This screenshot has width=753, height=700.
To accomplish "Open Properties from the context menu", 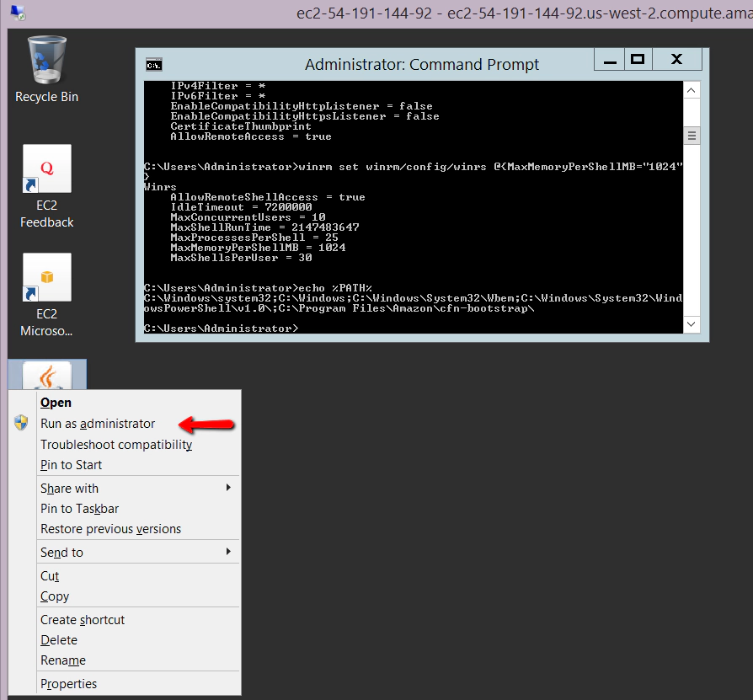I will point(68,683).
